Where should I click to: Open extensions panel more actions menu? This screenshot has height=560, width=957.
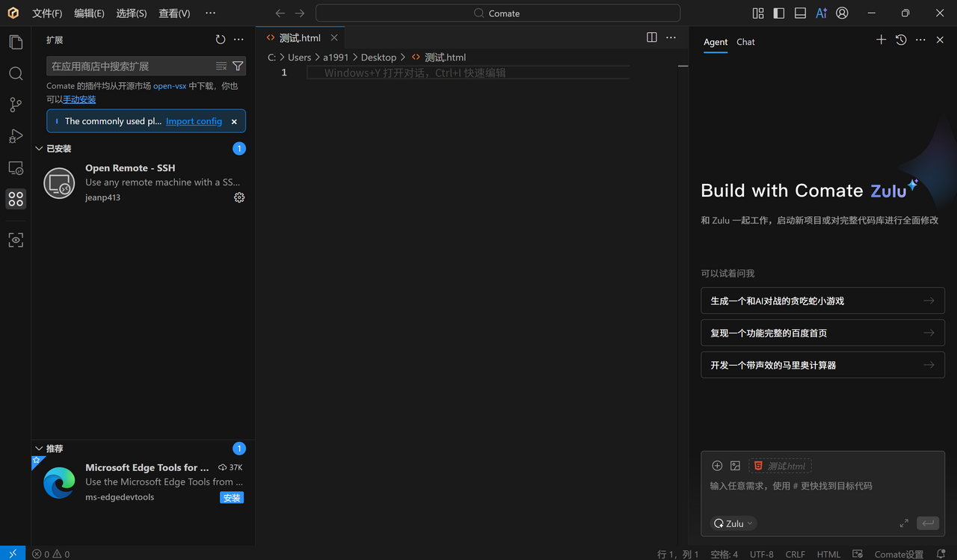point(239,40)
